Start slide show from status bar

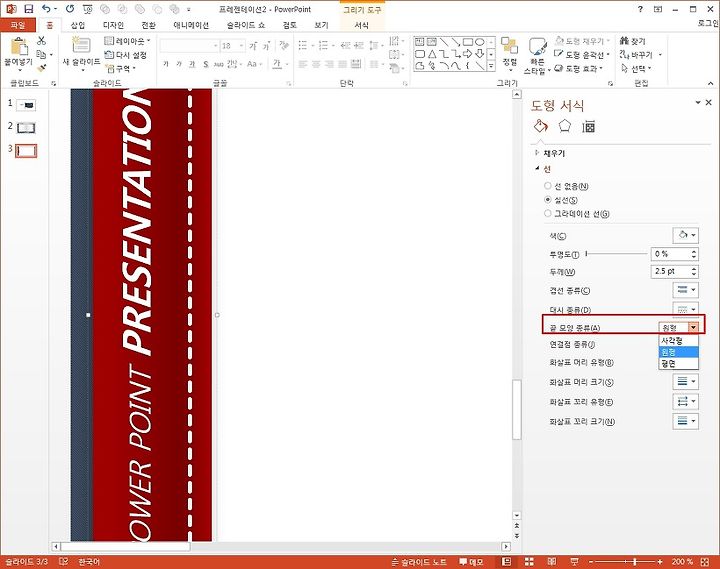tap(574, 562)
